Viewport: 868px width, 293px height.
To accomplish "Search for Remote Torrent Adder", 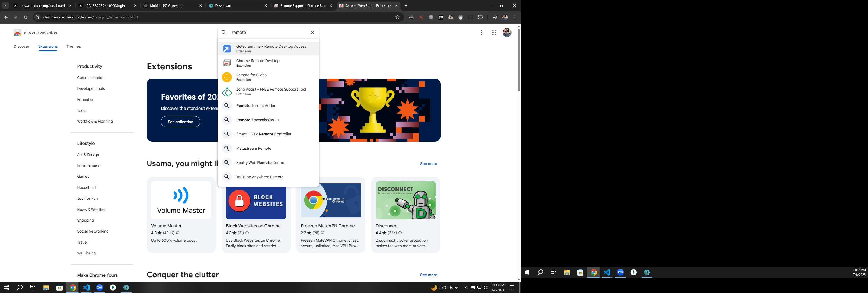I will click(268, 106).
